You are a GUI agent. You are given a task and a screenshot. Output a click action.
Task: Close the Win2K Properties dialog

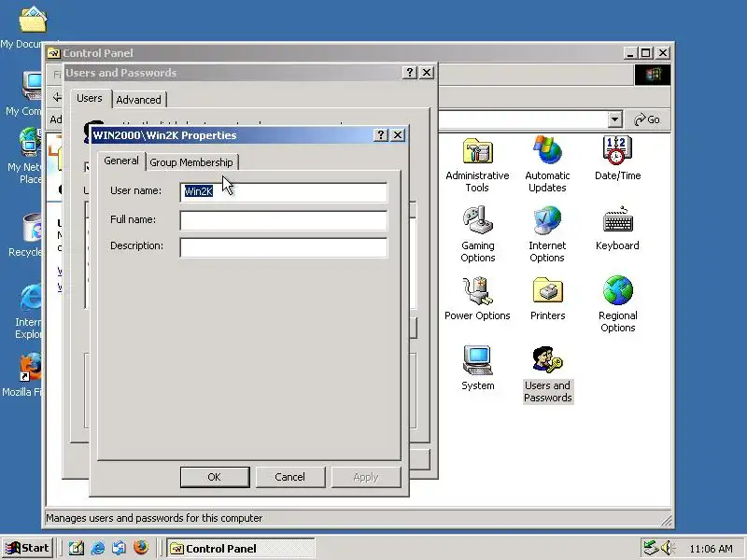(x=398, y=135)
